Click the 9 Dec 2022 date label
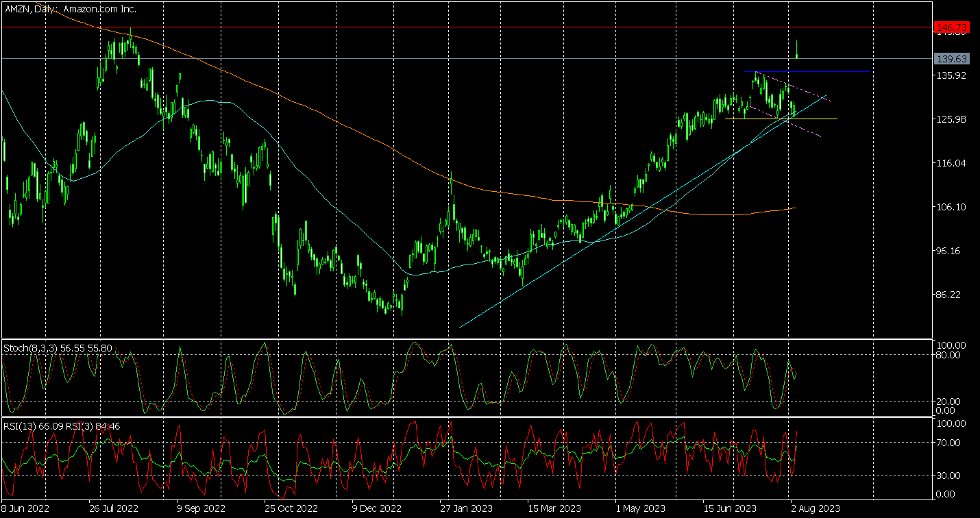980x518 pixels. point(377,508)
